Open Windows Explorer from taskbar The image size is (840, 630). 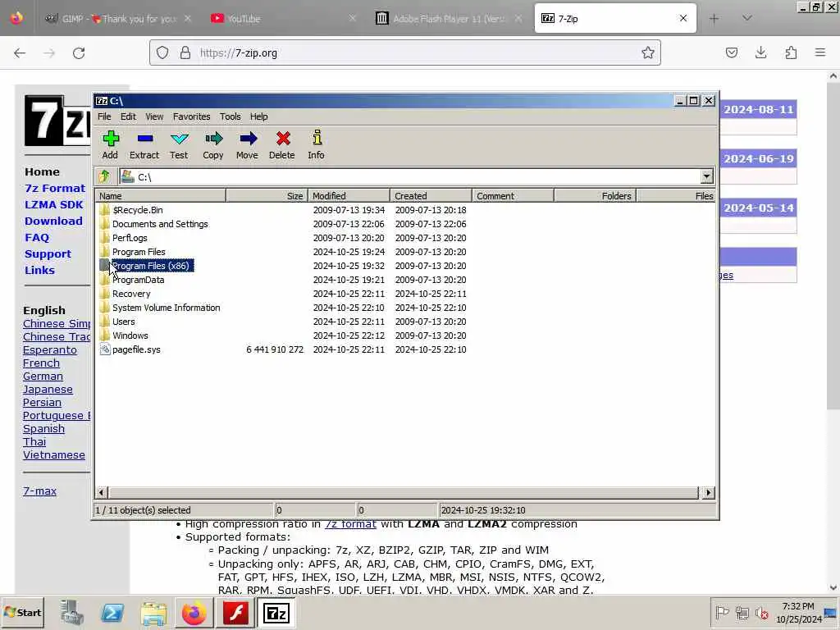coord(153,612)
